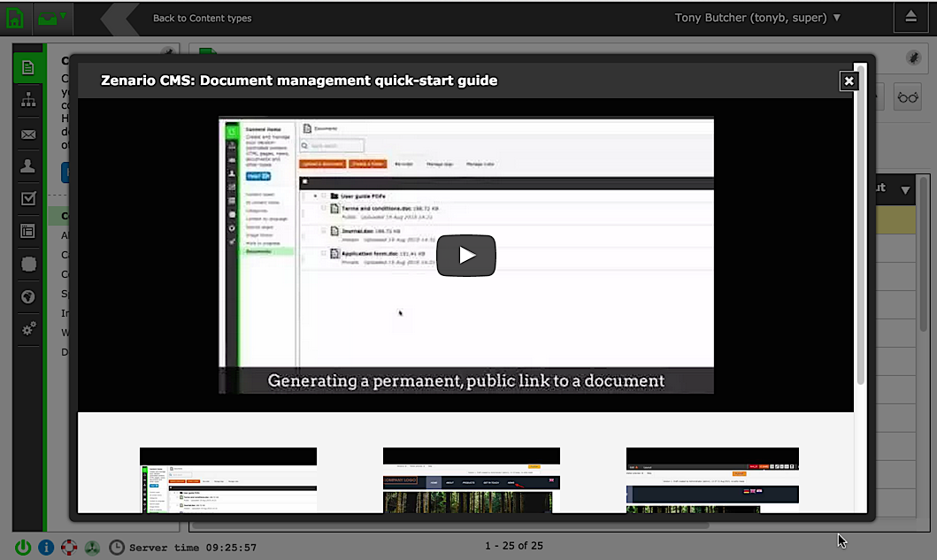Click the glasses view icon button
The image size is (937, 560).
(x=907, y=97)
